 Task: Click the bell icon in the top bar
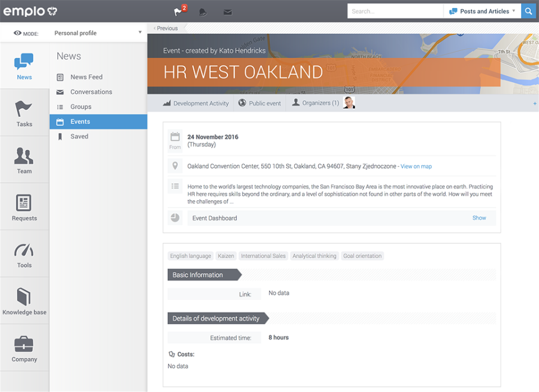(x=203, y=11)
